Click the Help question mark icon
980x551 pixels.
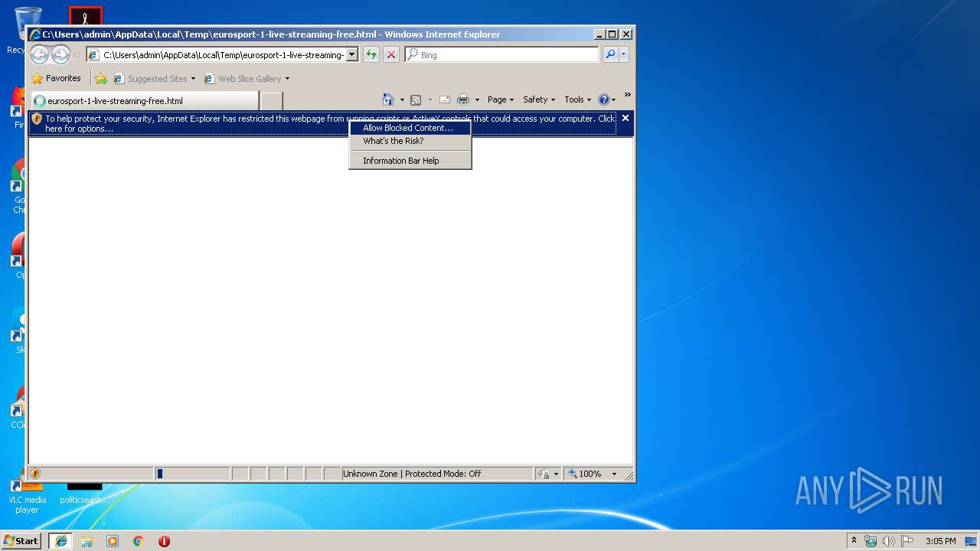click(604, 99)
